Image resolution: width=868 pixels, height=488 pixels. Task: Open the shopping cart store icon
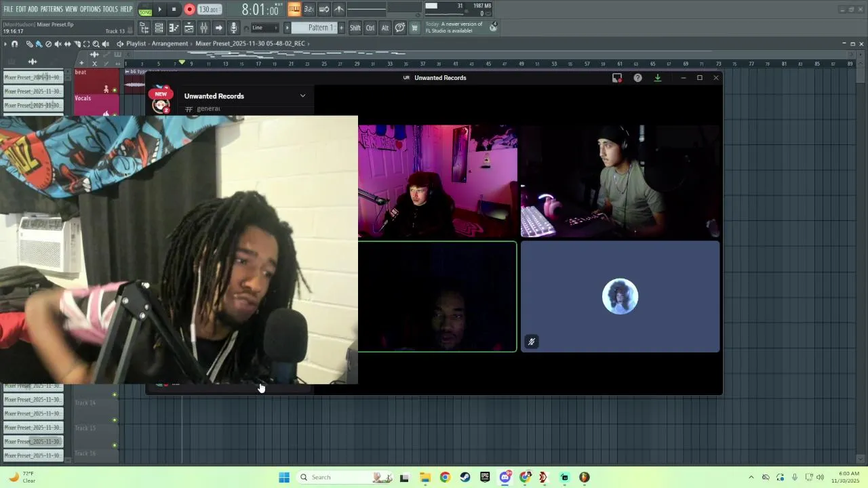pyautogui.click(x=414, y=28)
